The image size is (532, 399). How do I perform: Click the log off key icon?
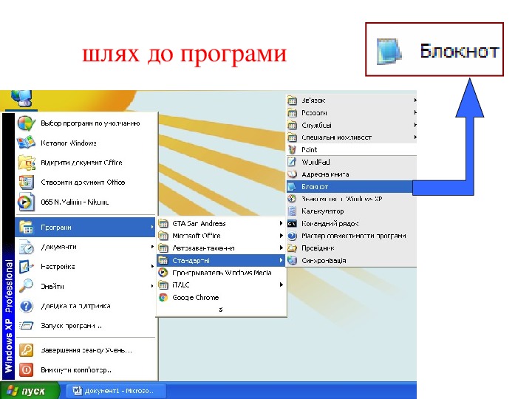click(x=26, y=349)
